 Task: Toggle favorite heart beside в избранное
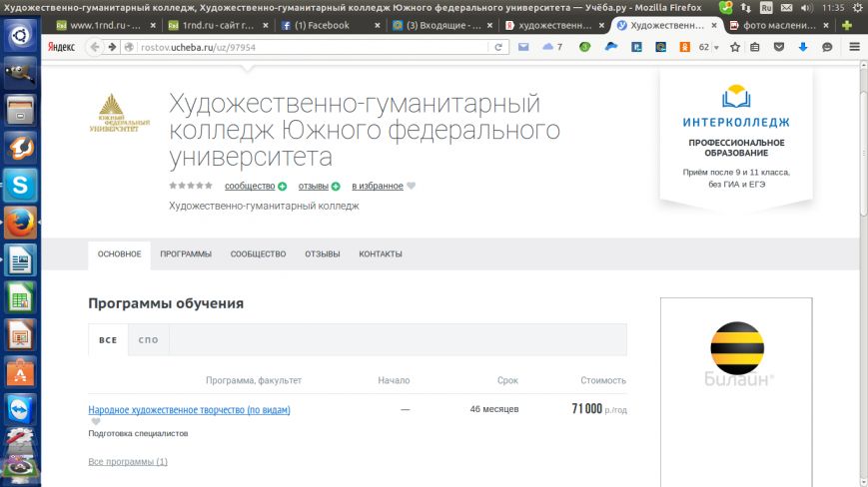click(411, 186)
